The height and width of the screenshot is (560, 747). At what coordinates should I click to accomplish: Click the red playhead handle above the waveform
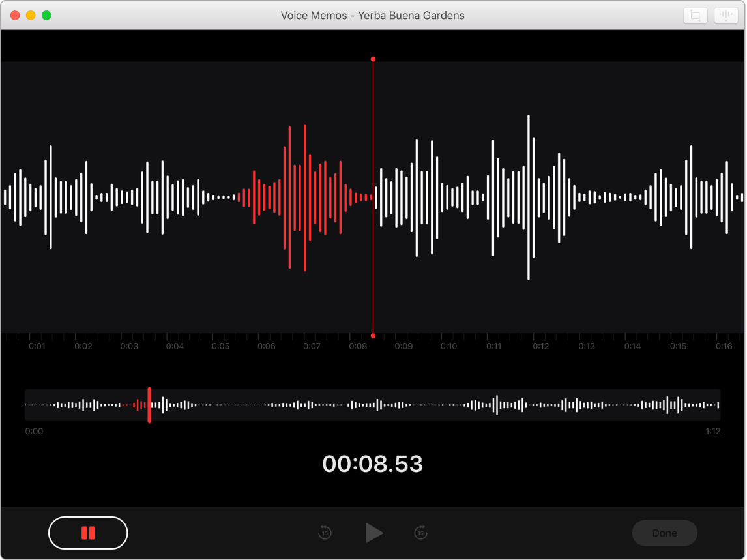click(373, 59)
